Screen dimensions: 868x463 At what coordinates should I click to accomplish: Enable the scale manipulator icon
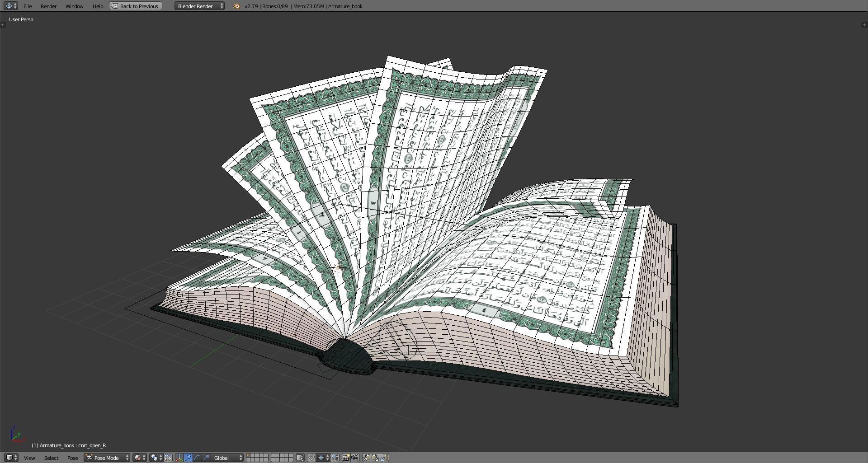tap(206, 458)
